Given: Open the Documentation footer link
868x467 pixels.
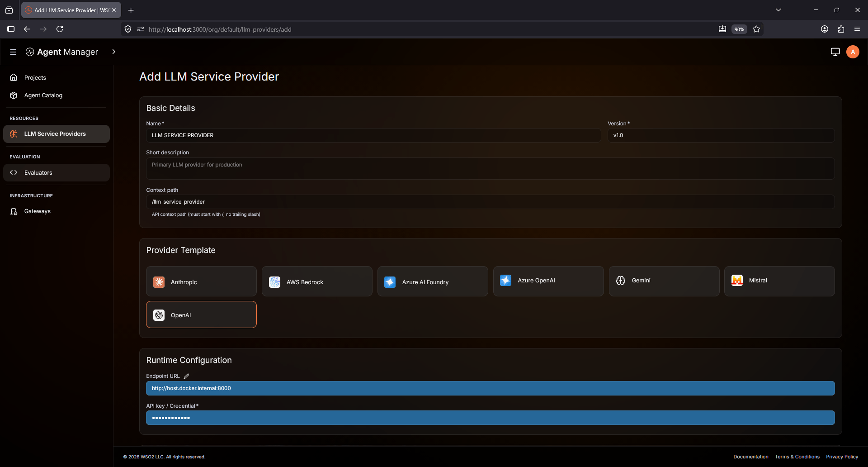Looking at the screenshot, I should 751,457.
